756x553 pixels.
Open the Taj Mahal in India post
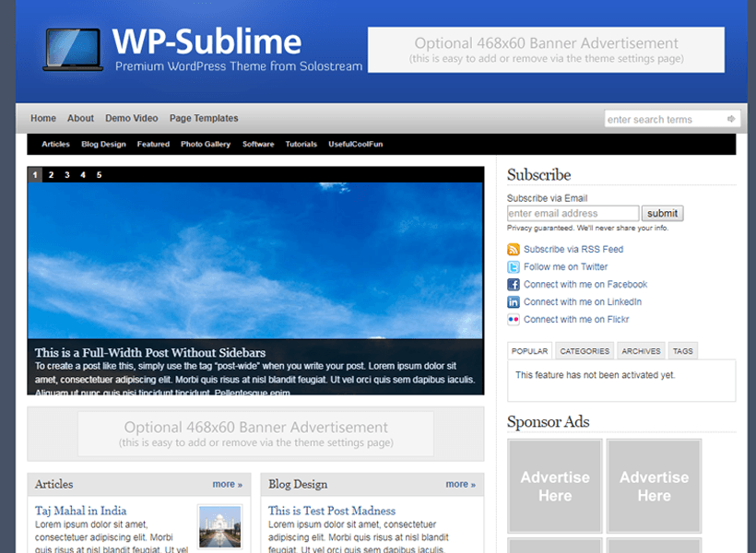(80, 511)
